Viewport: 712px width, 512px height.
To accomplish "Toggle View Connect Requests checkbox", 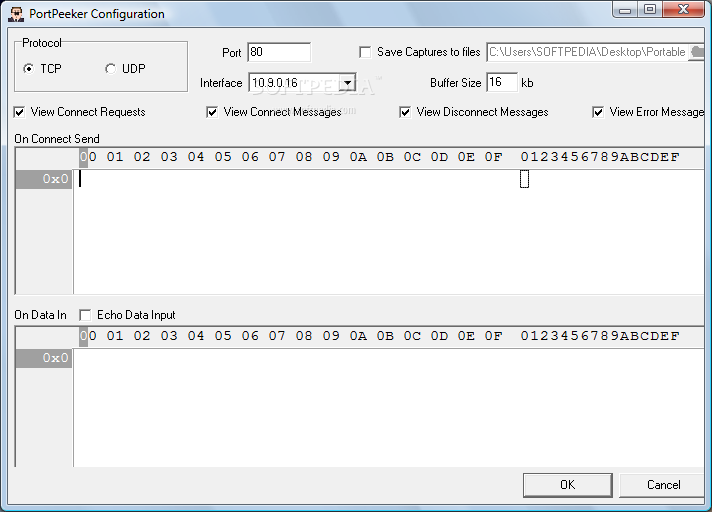I will click(x=20, y=112).
